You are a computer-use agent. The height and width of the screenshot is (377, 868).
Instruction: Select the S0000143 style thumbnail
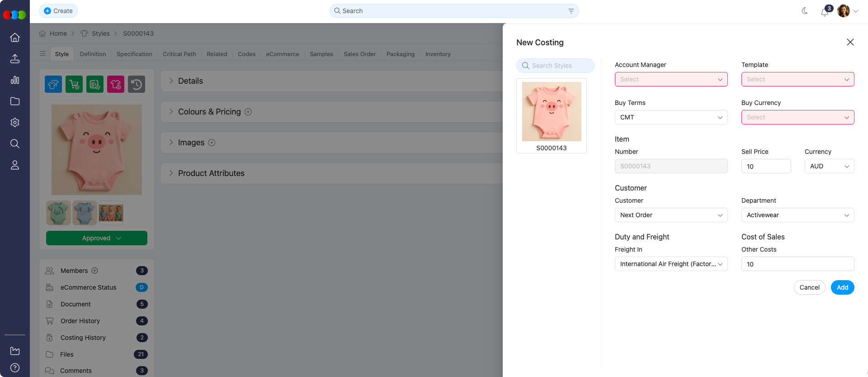click(x=552, y=115)
